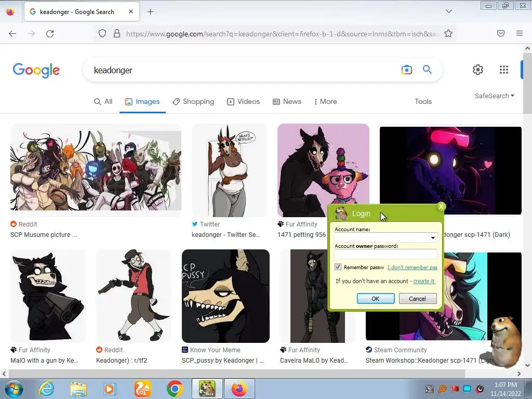The height and width of the screenshot is (399, 532).
Task: Open the tracking protection shield icon
Action: (x=102, y=33)
